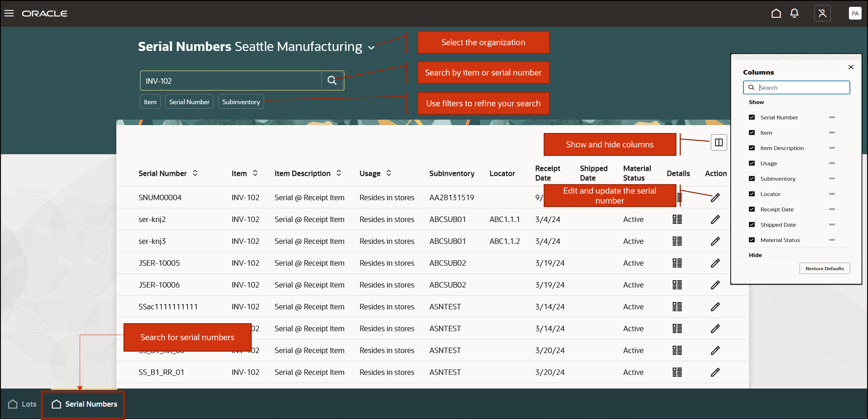The height and width of the screenshot is (420, 868).
Task: Edit serial number JSER-10005 with pencil icon
Action: tap(715, 263)
